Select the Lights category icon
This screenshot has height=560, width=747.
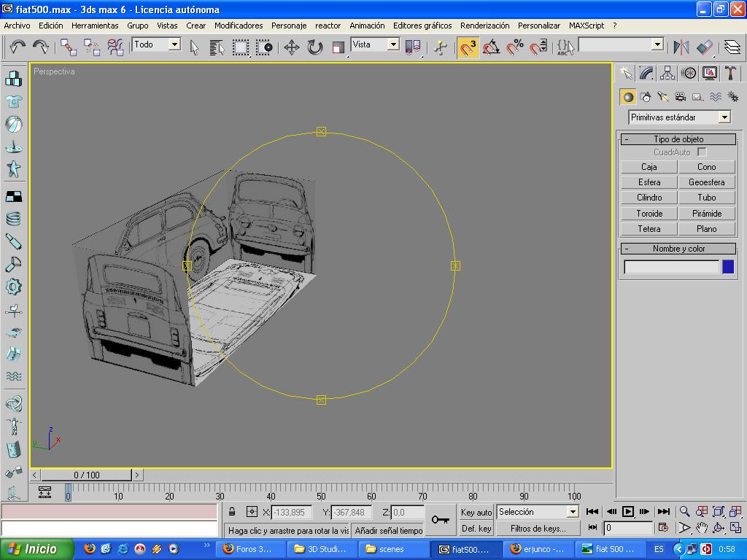coord(662,96)
